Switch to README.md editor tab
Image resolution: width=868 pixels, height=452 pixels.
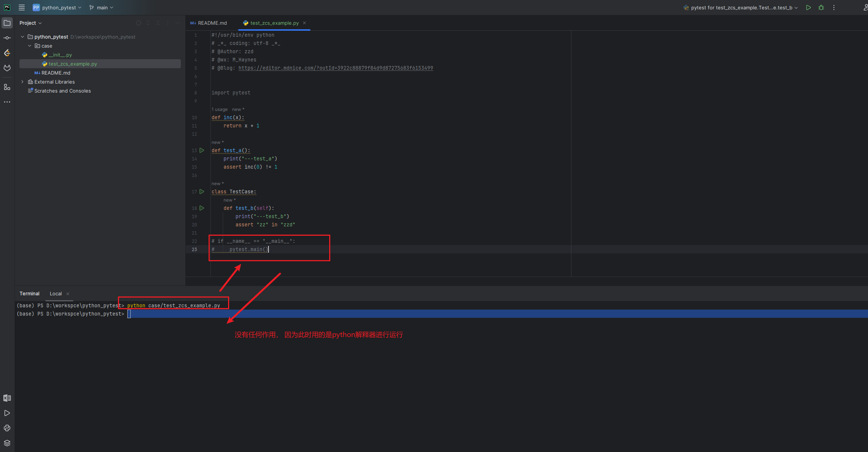point(209,23)
